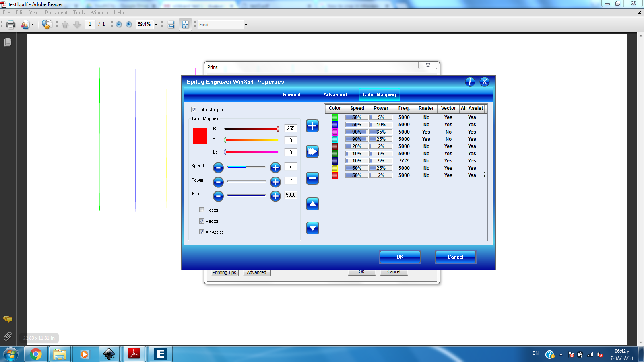Click the red slider track

coord(251,129)
